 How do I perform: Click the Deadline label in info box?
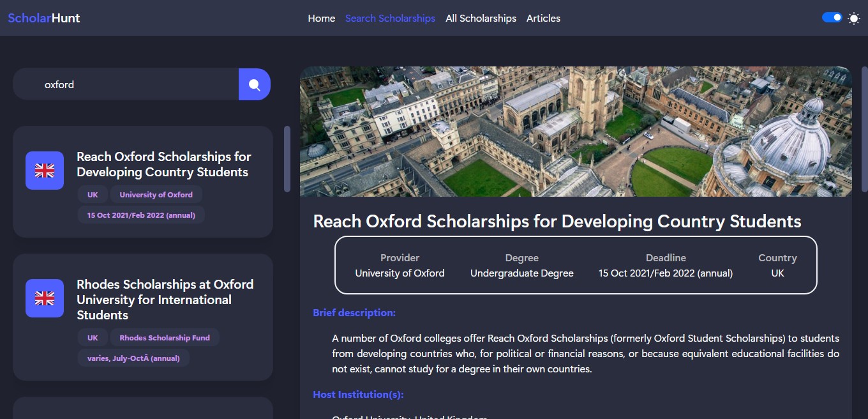click(666, 258)
